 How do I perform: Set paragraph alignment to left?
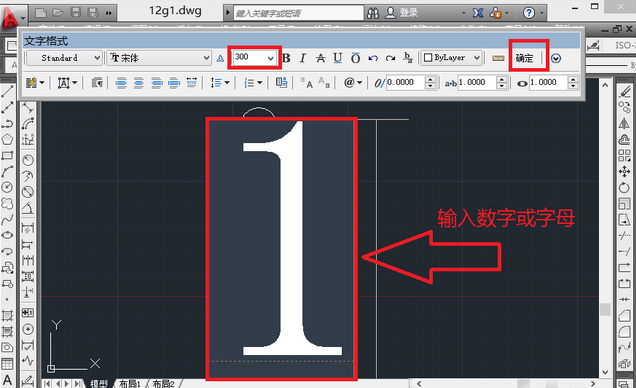click(121, 83)
